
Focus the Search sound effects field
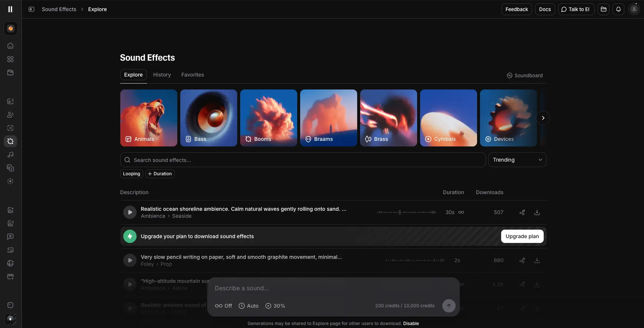point(303,160)
